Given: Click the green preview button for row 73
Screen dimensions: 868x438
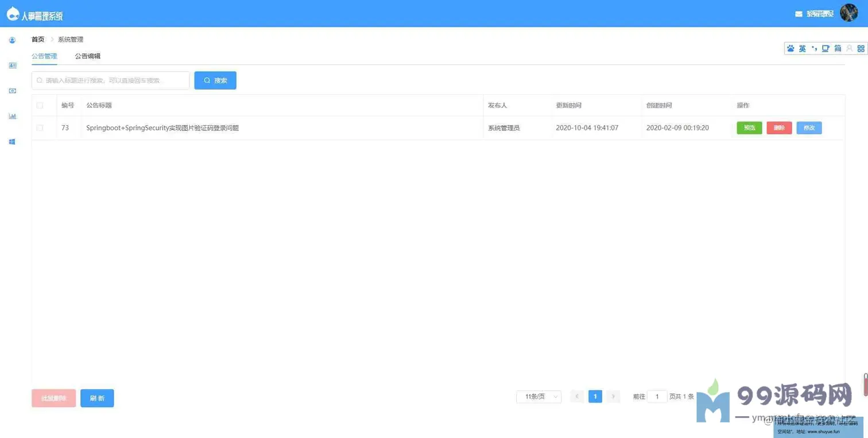Looking at the screenshot, I should pyautogui.click(x=749, y=128).
